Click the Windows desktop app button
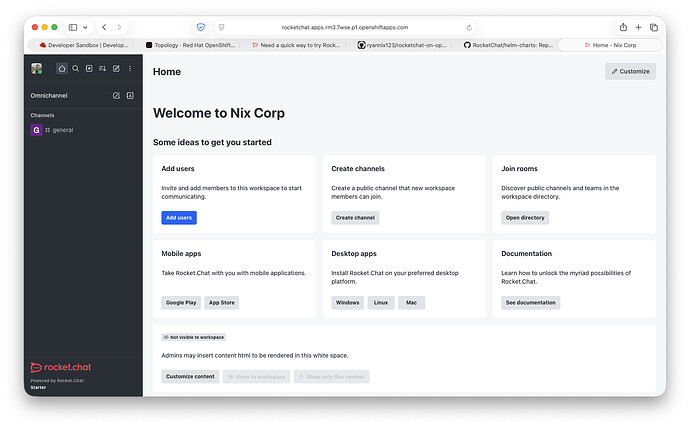Image resolution: width=690 pixels, height=428 pixels. [348, 303]
